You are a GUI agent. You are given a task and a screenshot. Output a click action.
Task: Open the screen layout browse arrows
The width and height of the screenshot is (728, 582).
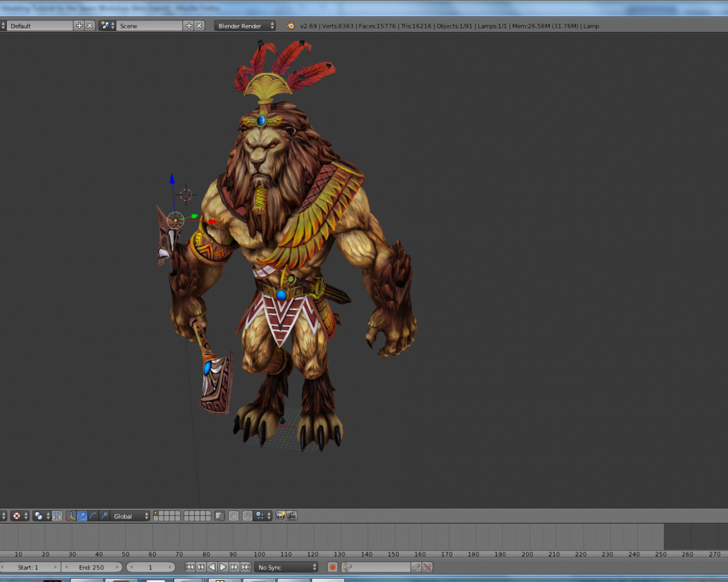click(3, 26)
